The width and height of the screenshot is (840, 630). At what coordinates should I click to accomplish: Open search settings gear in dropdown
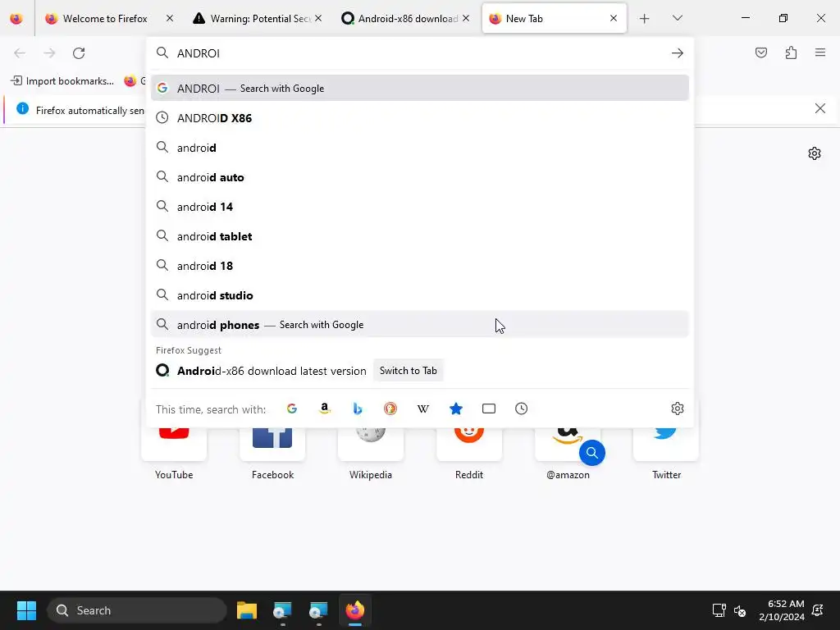point(677,409)
